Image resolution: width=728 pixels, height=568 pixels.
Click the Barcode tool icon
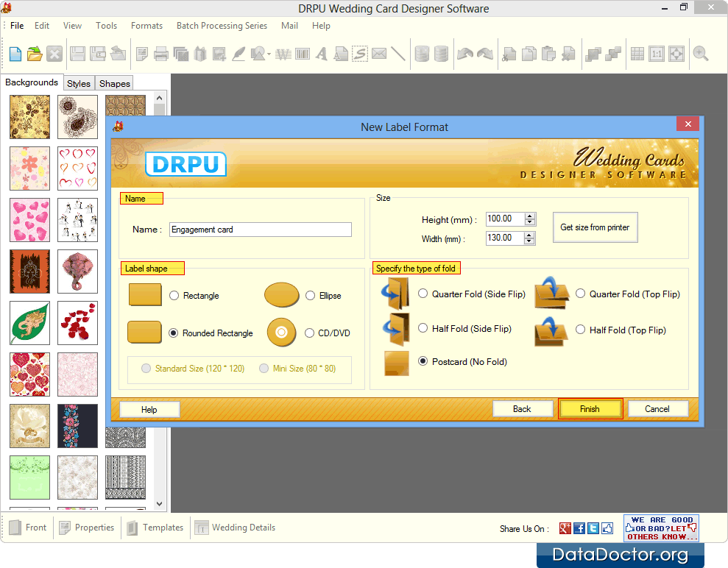(303, 54)
